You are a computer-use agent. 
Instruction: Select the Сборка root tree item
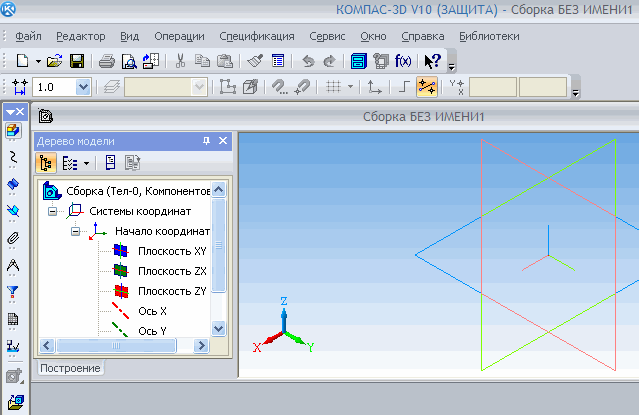138,191
